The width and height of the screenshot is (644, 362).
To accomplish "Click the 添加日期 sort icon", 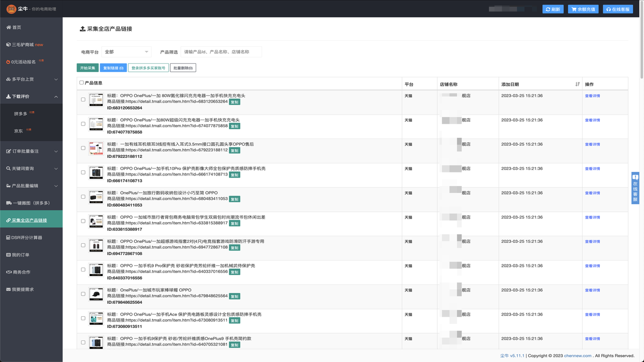I will (x=577, y=84).
